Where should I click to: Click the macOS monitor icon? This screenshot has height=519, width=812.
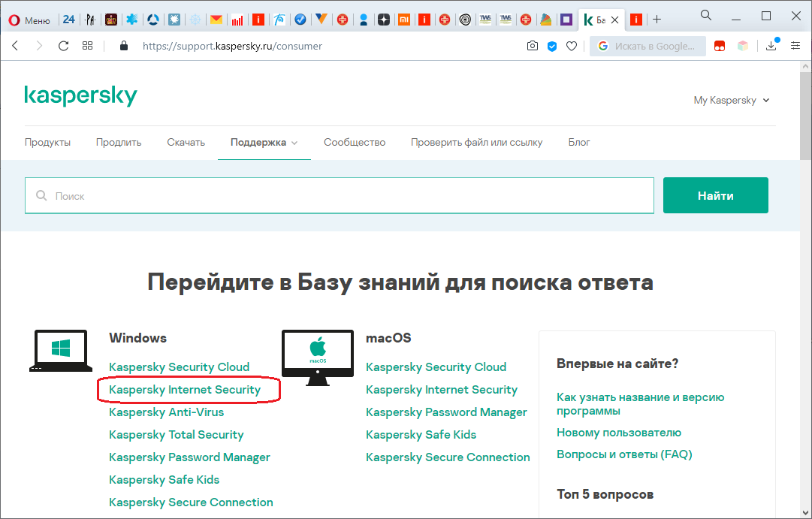[318, 358]
